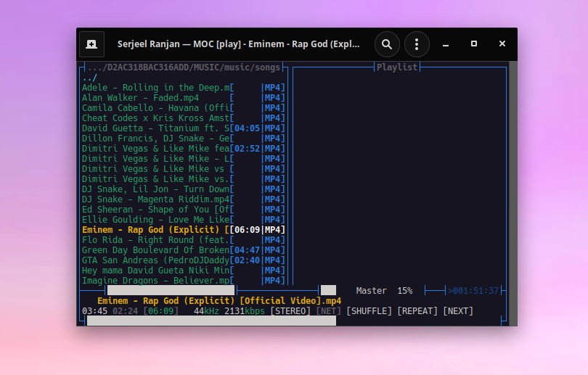Click the terminal's vertical scrollbar
The width and height of the screenshot is (588, 375).
[x=513, y=194]
